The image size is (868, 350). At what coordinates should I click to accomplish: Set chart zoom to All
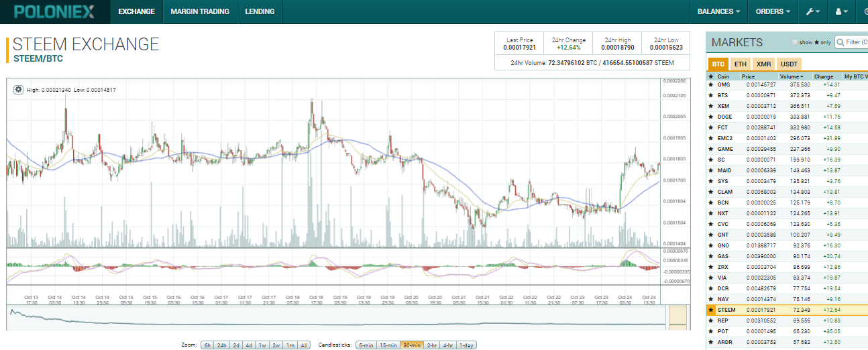(305, 345)
